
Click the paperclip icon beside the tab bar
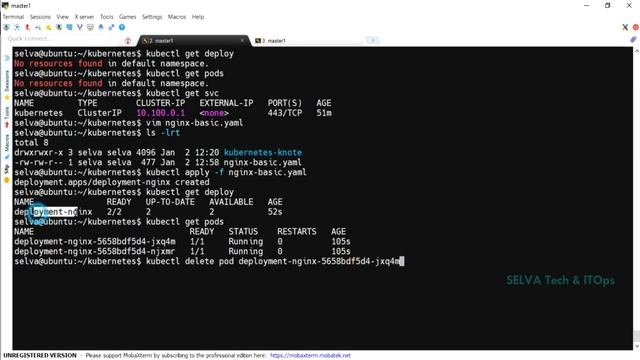click(633, 40)
